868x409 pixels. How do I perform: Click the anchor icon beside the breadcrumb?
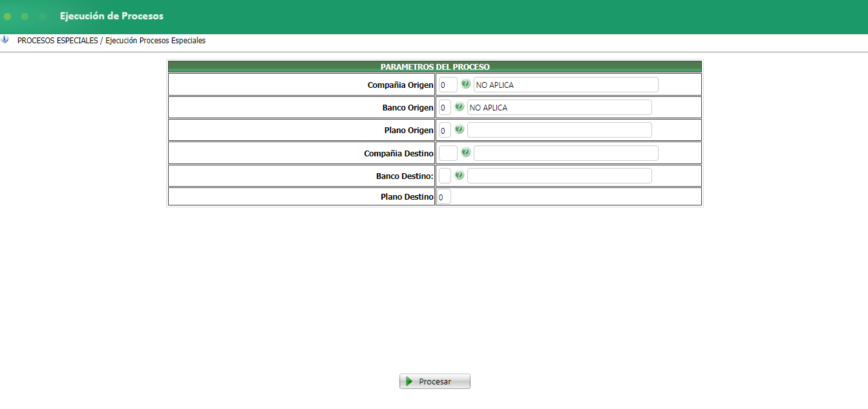pyautogui.click(x=5, y=40)
